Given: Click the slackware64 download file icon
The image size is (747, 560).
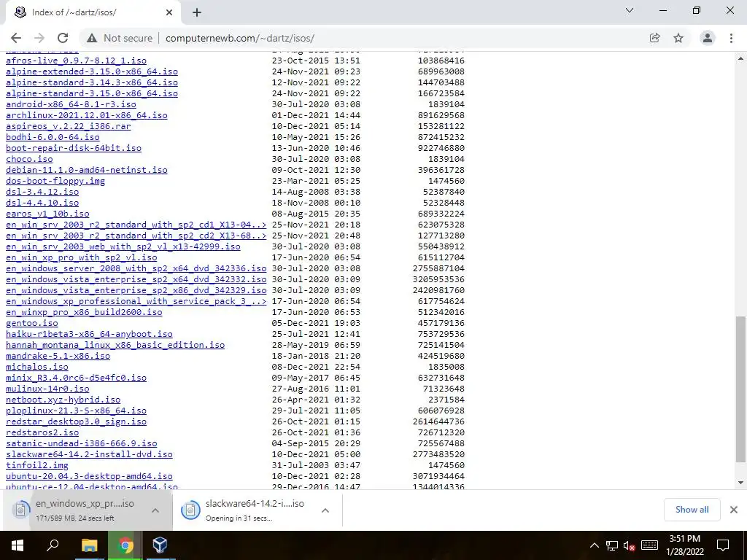Looking at the screenshot, I should pos(190,510).
